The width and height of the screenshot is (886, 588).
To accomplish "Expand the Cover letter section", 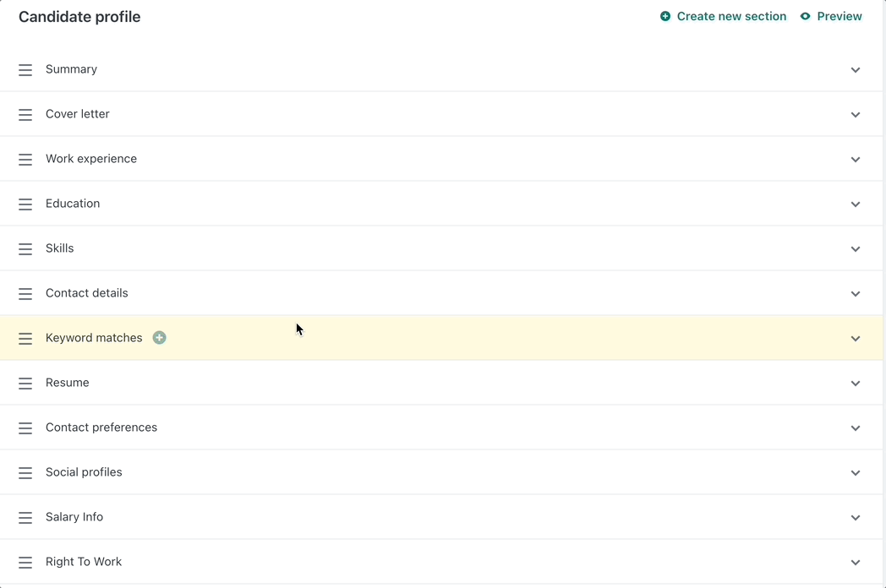I will click(855, 114).
